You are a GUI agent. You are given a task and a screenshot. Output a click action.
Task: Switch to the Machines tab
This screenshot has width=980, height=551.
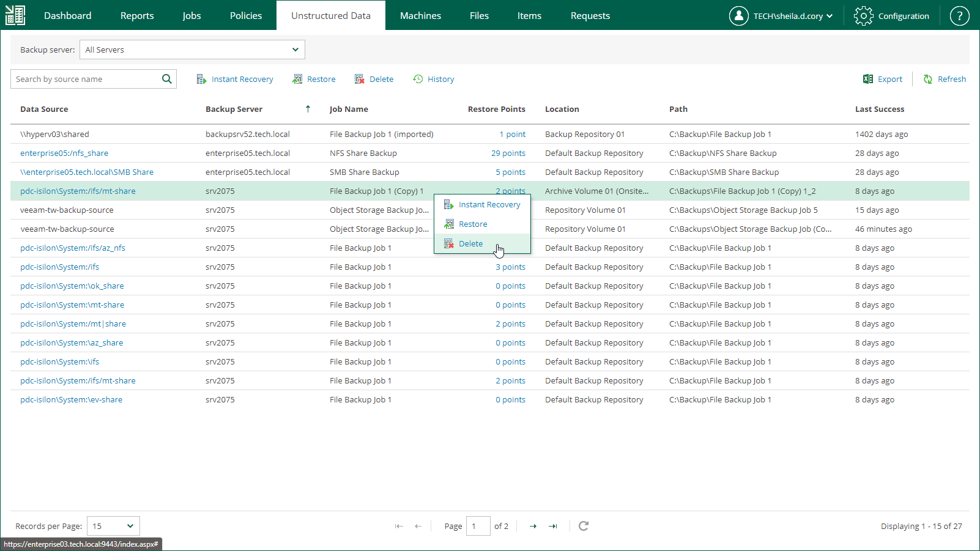[420, 16]
